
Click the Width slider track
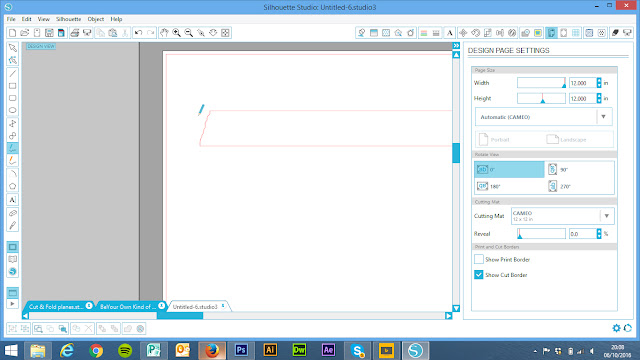tap(541, 83)
